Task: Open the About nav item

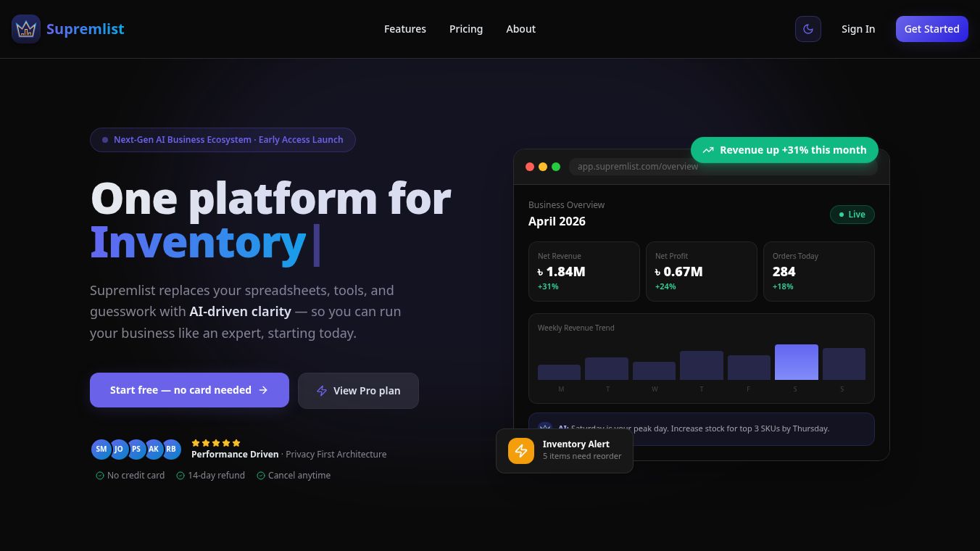Action: click(x=521, y=29)
